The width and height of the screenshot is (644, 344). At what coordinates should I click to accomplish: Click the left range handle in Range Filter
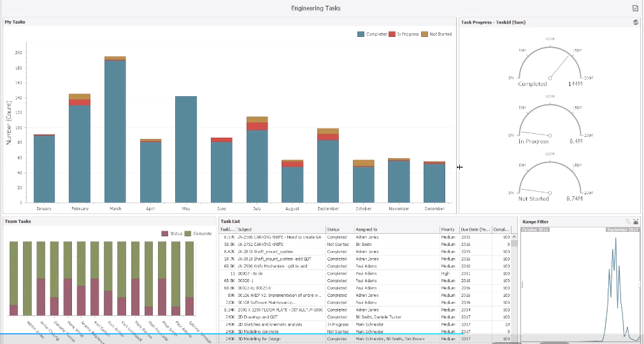coord(522,284)
